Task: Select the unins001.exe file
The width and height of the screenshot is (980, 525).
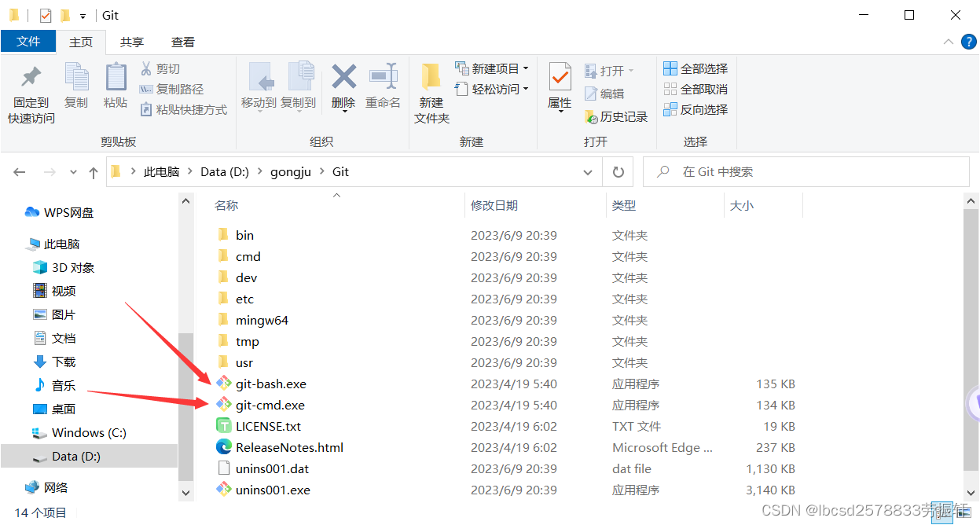Action: [x=273, y=490]
